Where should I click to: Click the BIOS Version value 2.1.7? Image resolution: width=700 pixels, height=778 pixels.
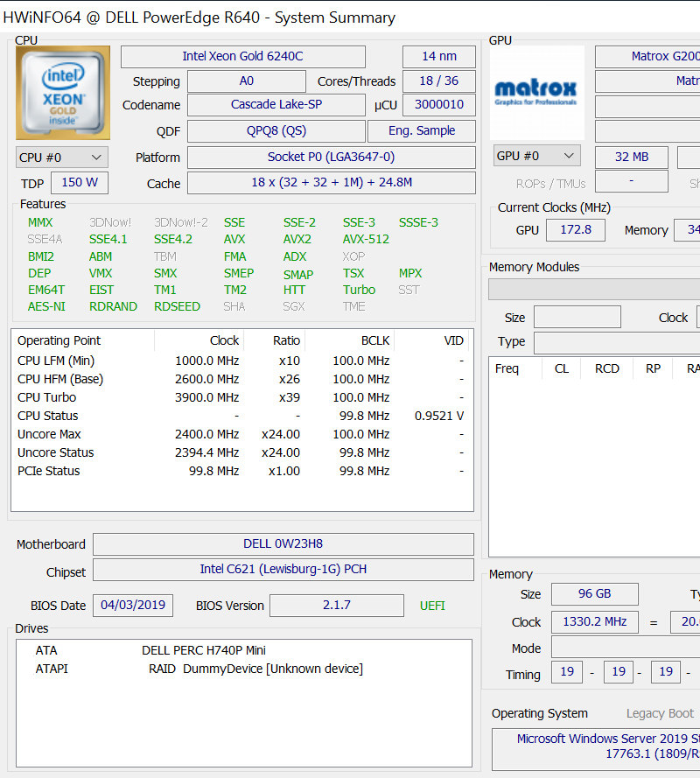point(337,606)
